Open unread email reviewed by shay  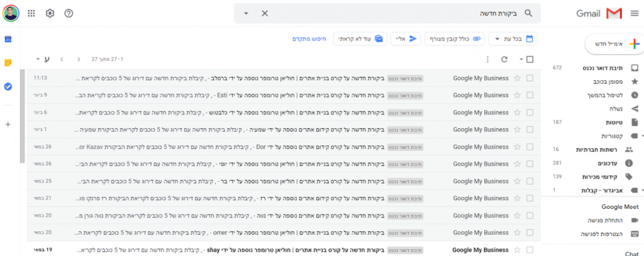[284, 250]
